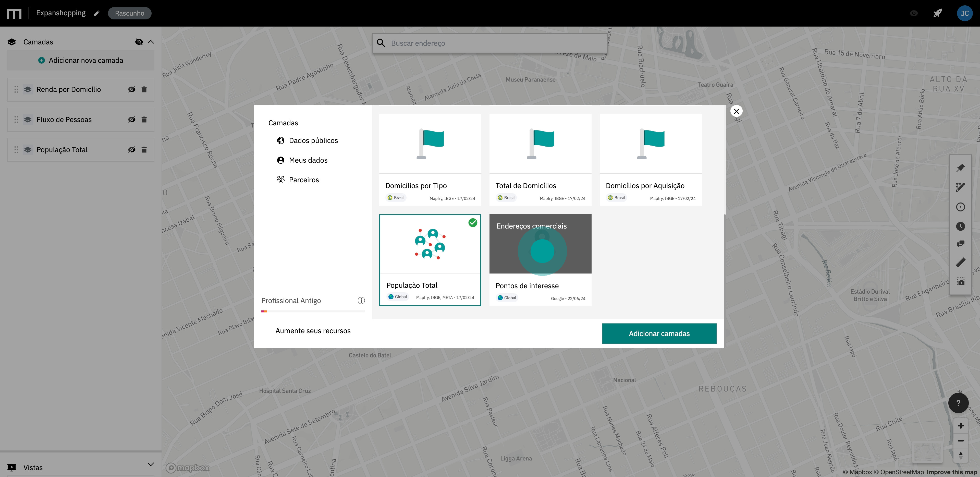Open the help question mark button
Screen dimensions: 980x477
point(958,403)
